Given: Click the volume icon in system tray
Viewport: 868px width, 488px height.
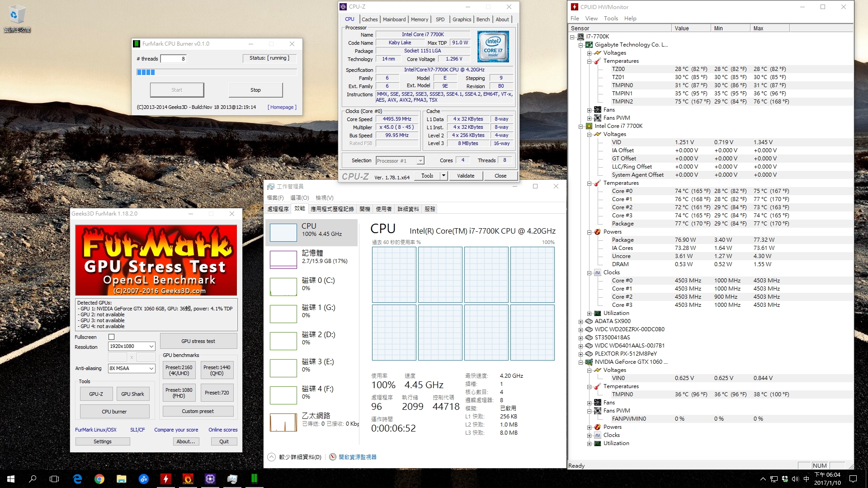Looking at the screenshot, I should [795, 479].
